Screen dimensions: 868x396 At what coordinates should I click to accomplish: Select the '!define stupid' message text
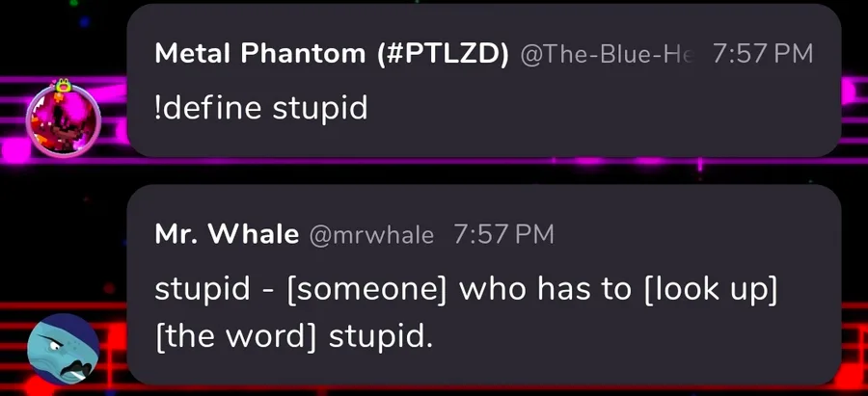click(x=261, y=107)
